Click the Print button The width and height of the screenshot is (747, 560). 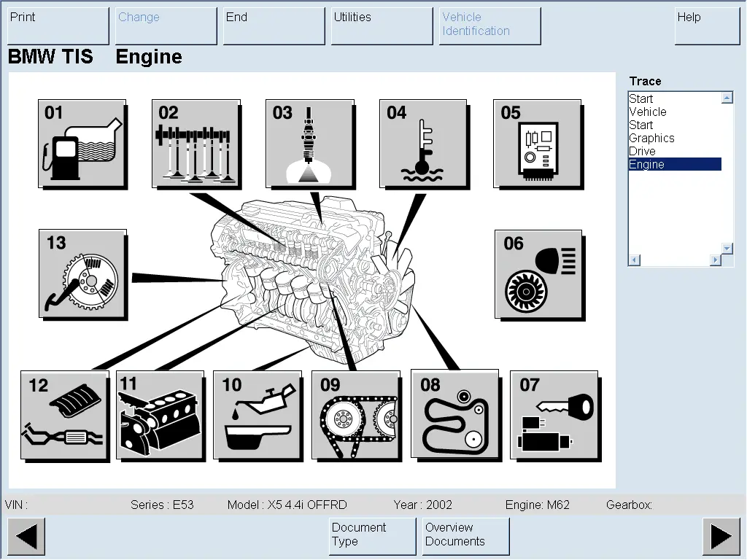pos(58,26)
